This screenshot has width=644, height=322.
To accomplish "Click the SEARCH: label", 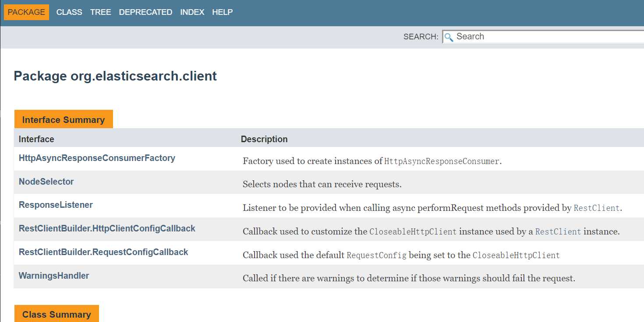I will [x=421, y=37].
